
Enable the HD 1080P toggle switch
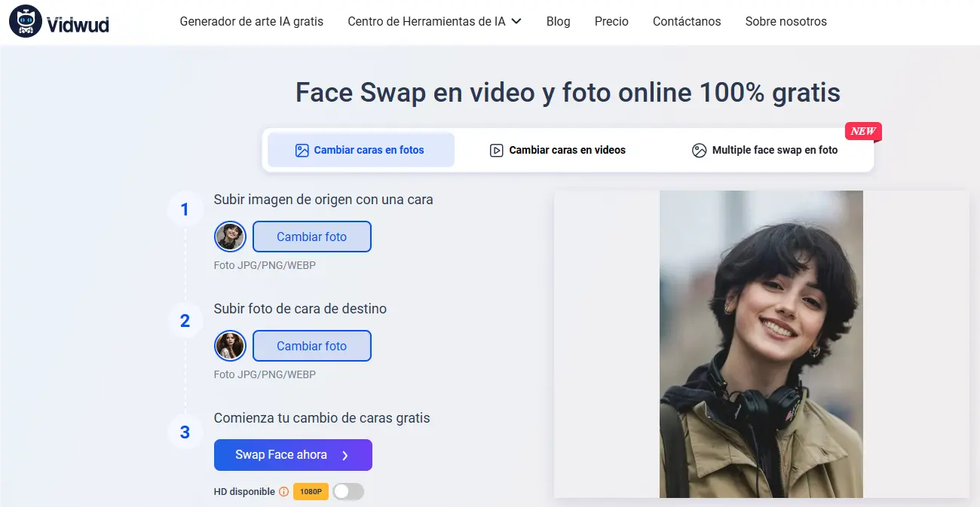tap(348, 491)
